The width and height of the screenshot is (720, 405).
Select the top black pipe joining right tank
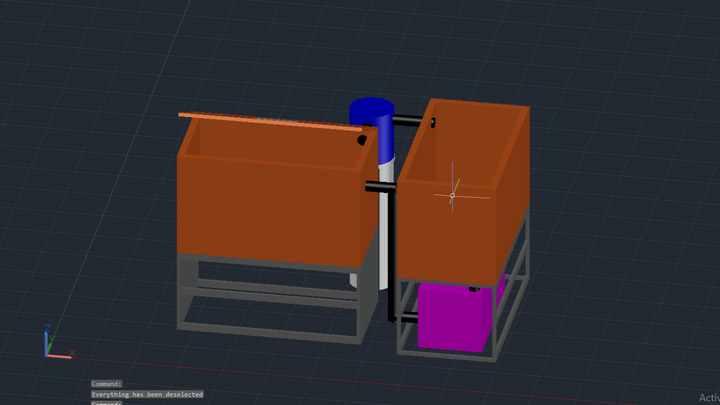[410, 122]
